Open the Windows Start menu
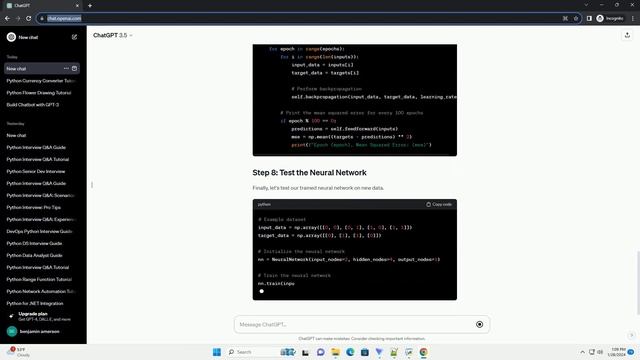 click(217, 352)
